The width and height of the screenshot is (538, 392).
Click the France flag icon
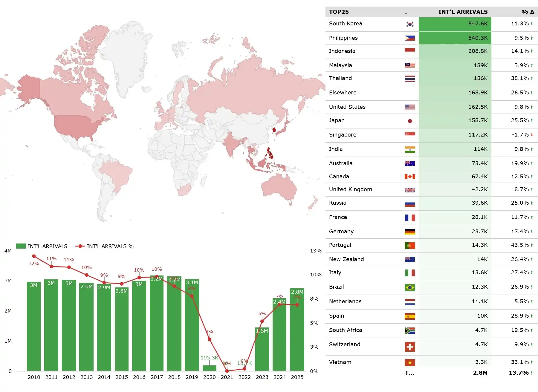point(410,218)
